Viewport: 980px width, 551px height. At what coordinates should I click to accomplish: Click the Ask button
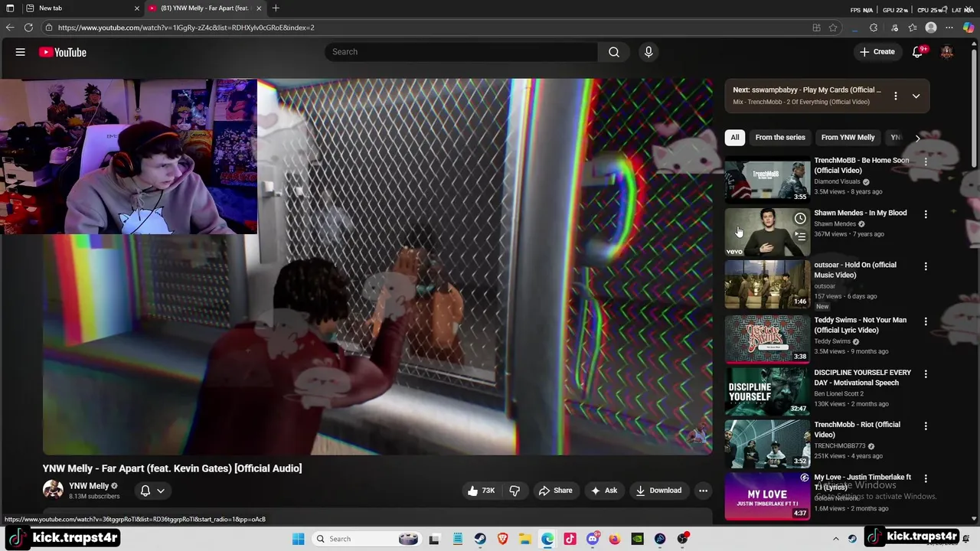603,491
